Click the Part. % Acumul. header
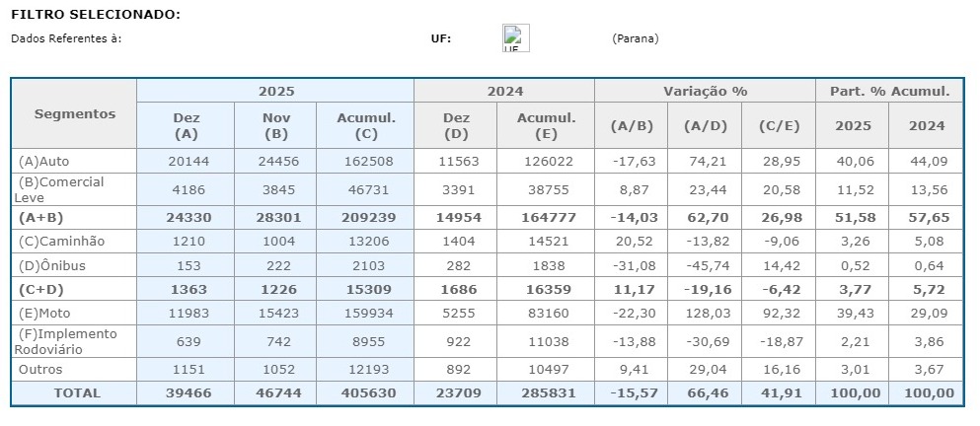 tap(889, 91)
